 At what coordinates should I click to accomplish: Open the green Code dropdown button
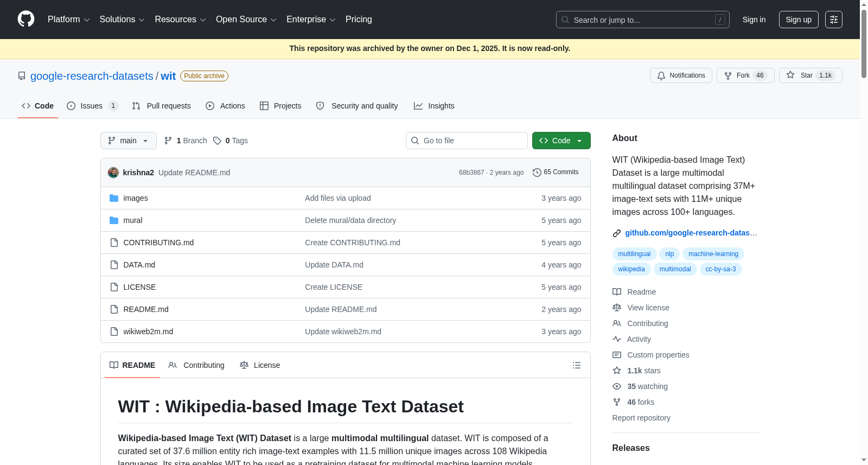click(561, 141)
